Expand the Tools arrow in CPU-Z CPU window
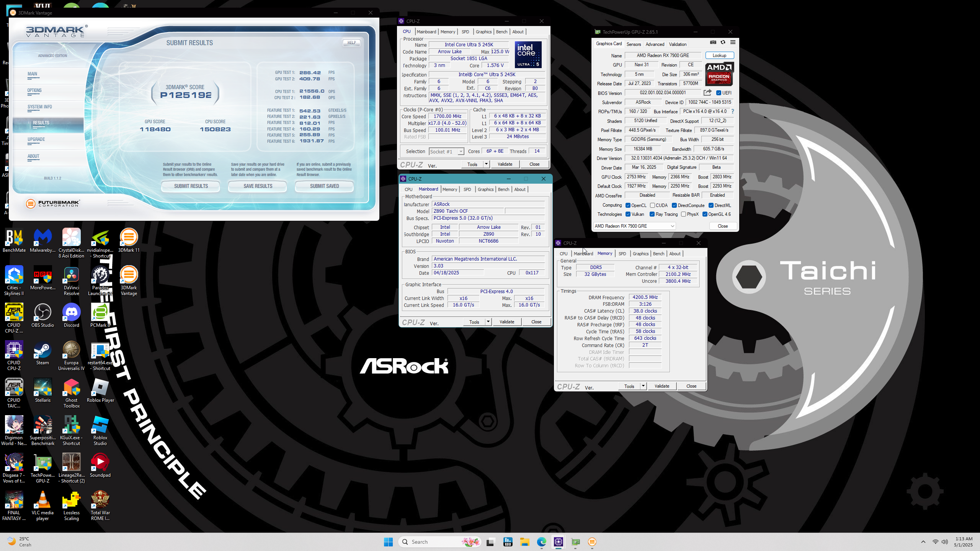Viewport: 980px width, 551px height. pyautogui.click(x=486, y=164)
